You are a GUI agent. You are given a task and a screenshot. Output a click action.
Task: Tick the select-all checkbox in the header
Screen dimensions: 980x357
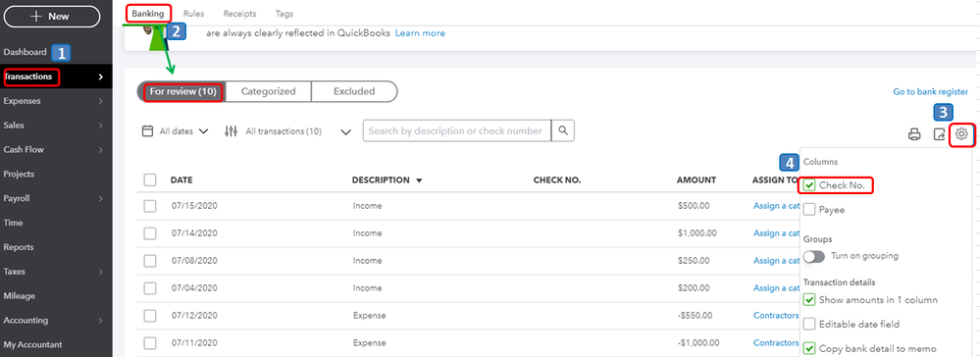[150, 180]
